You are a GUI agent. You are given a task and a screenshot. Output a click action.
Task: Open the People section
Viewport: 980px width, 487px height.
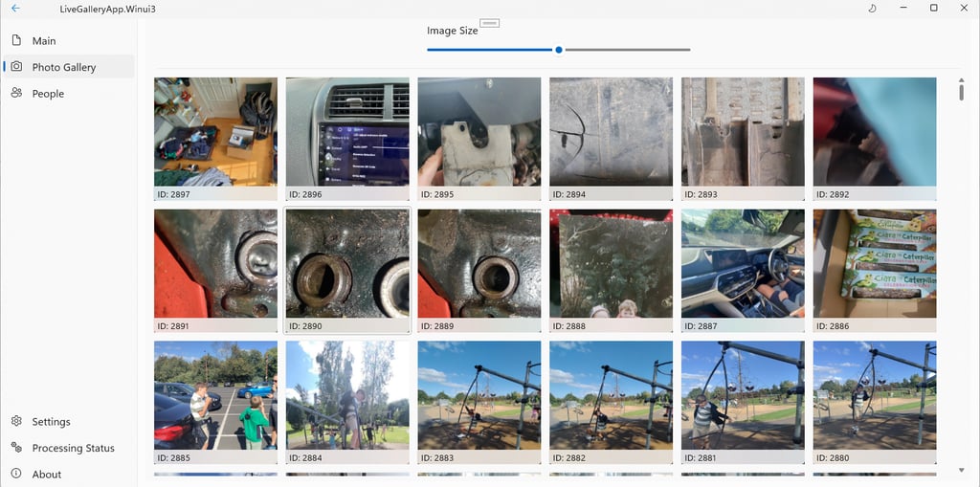69,93
